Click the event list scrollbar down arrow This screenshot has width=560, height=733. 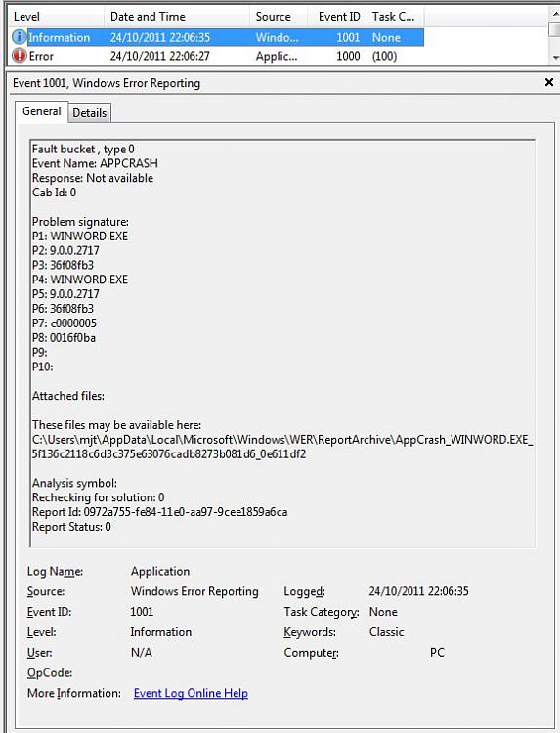555,58
